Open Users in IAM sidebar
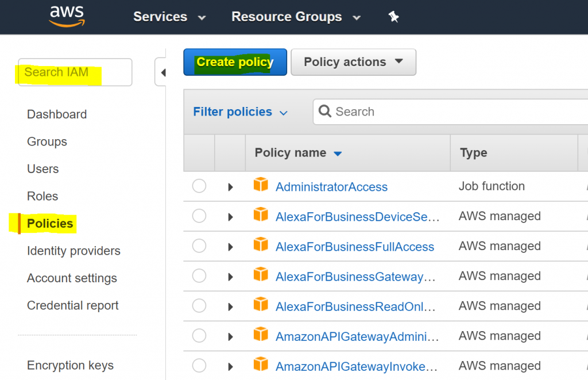 click(x=42, y=169)
